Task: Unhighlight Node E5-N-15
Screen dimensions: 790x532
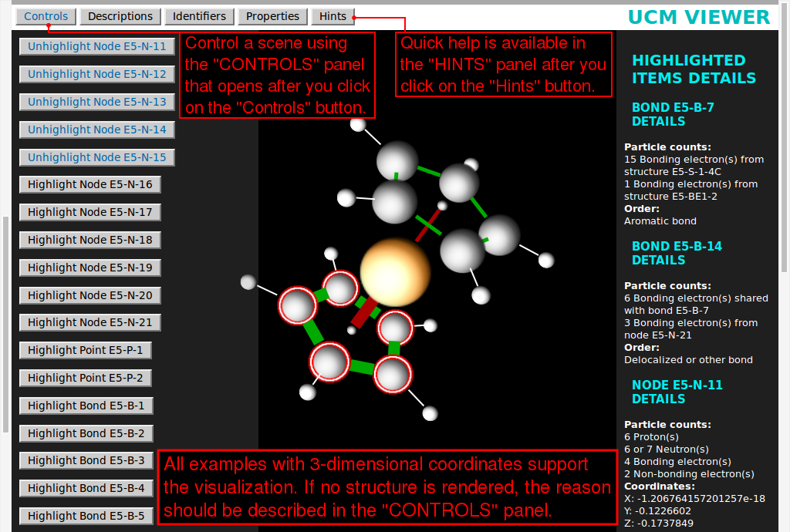Action: pyautogui.click(x=96, y=157)
